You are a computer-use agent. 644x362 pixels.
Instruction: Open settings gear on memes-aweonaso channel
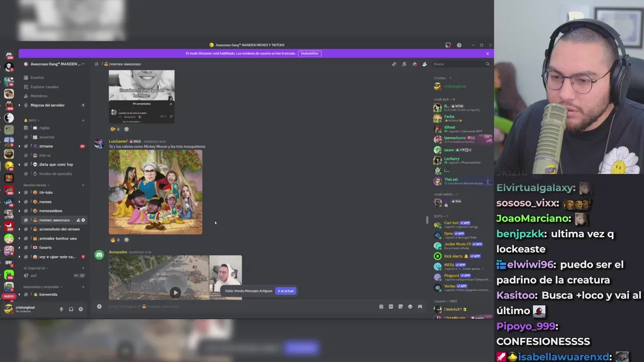83,220
